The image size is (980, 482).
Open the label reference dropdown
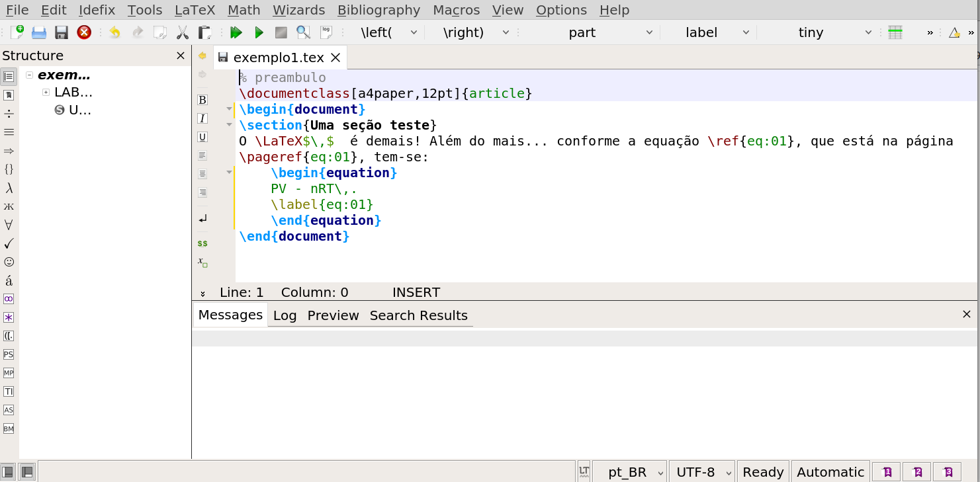coord(715,32)
